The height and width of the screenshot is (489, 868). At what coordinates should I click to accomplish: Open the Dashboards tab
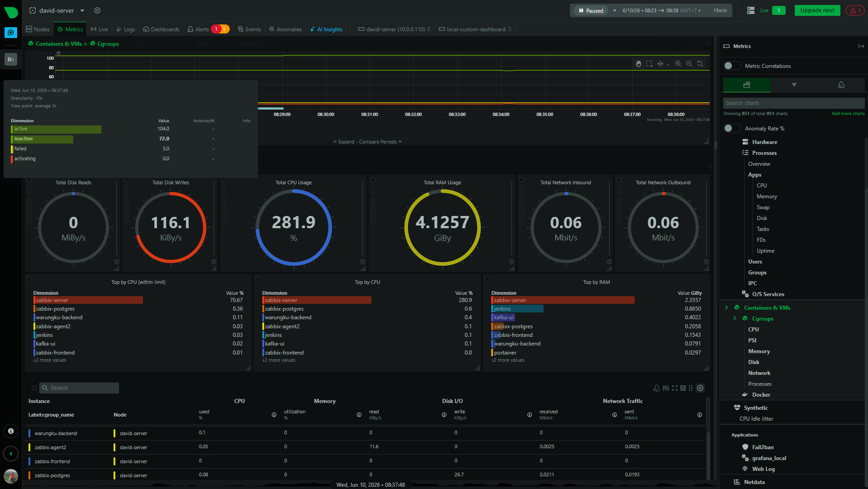tap(161, 29)
